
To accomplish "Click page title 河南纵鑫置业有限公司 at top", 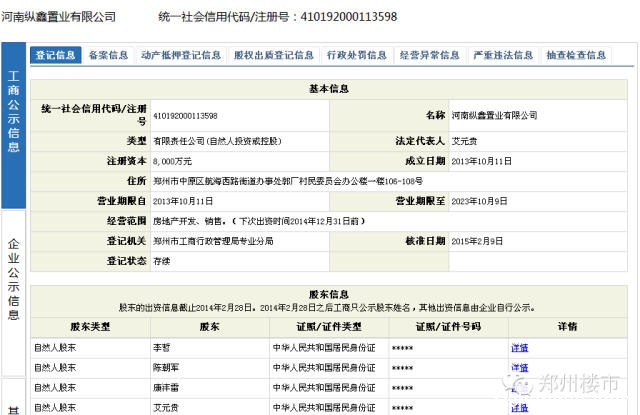I will click(x=58, y=17).
